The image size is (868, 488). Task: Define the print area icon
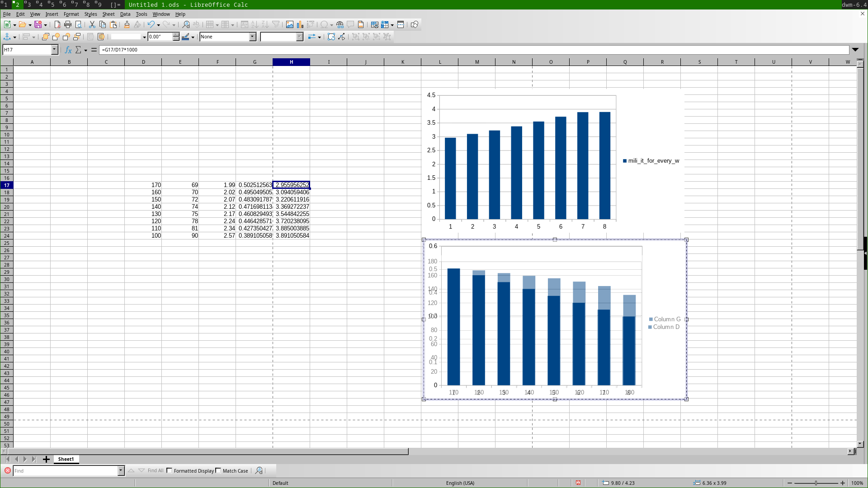click(374, 24)
